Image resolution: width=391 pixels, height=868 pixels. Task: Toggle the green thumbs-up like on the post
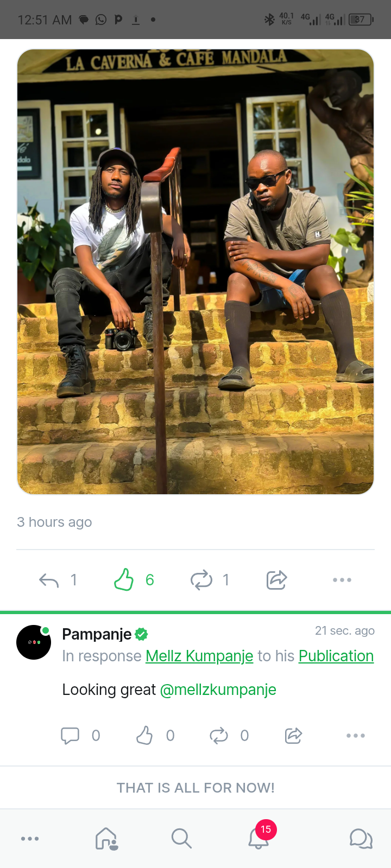click(124, 579)
